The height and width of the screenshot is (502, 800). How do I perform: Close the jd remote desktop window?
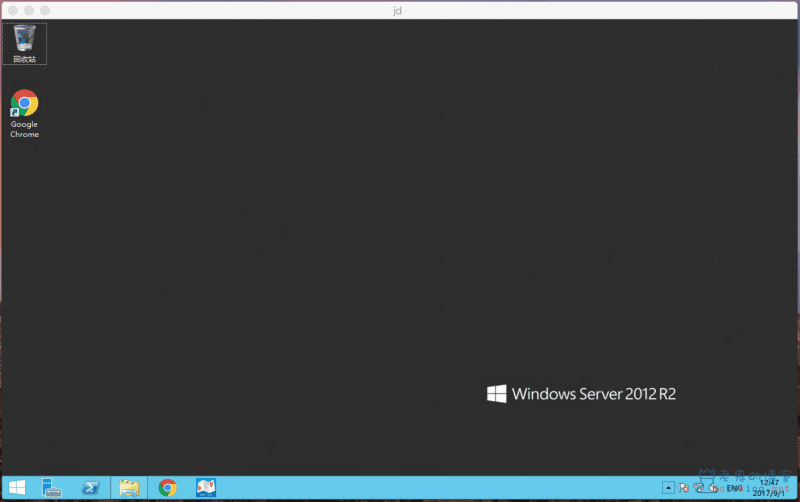coord(13,10)
